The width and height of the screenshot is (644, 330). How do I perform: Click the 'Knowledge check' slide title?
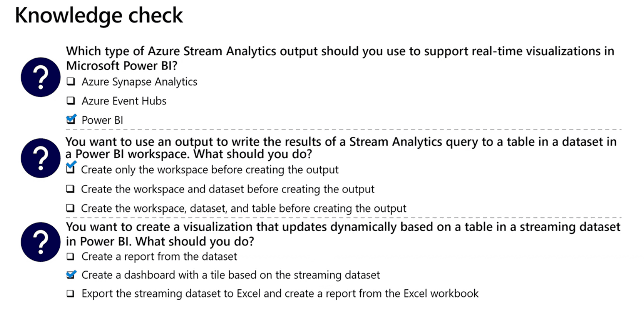click(99, 16)
